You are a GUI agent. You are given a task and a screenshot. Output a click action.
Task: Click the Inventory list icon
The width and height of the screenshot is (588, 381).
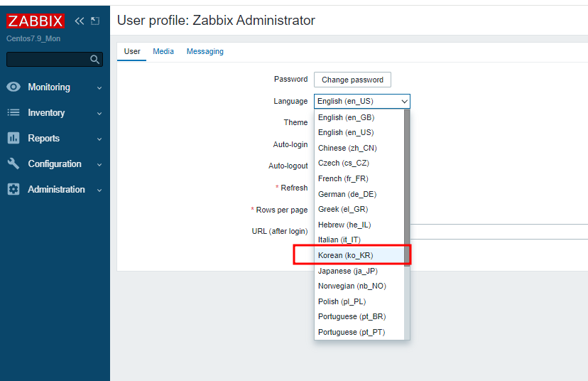(x=13, y=112)
